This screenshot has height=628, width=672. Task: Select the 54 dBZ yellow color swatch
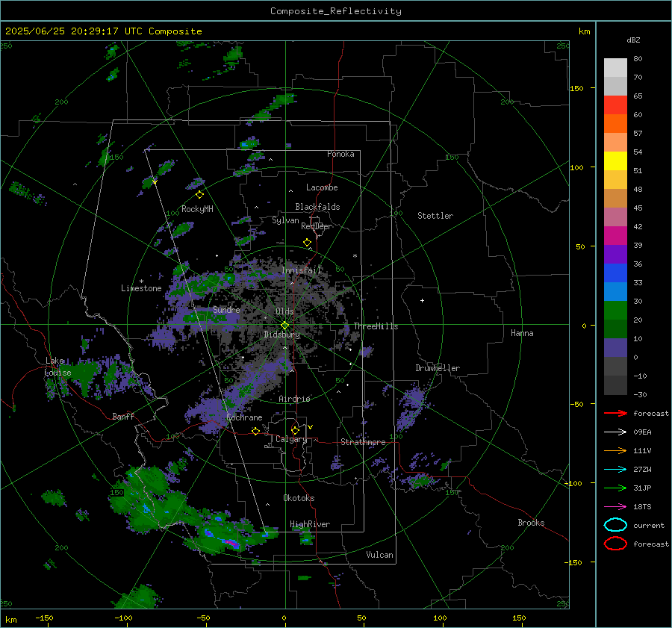point(615,161)
